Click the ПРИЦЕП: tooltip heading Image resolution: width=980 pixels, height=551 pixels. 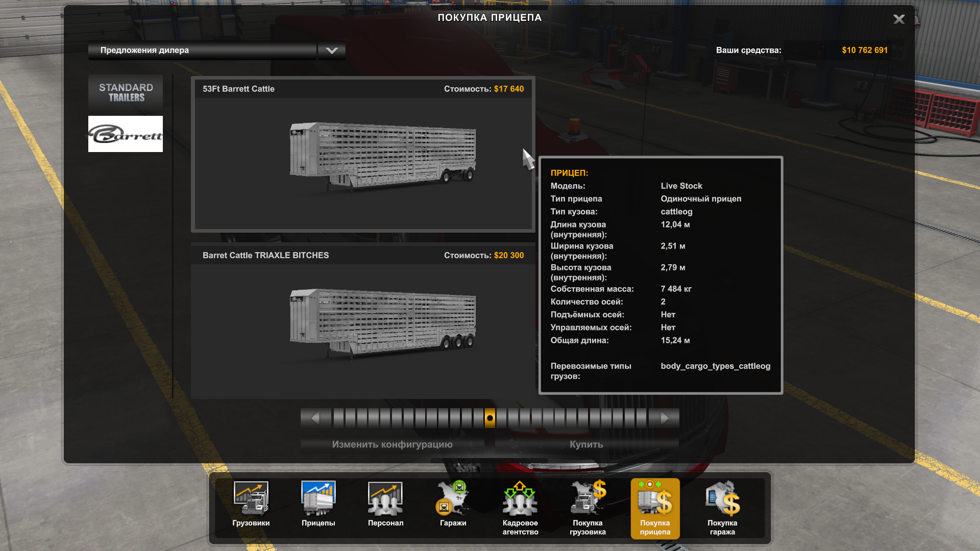click(569, 173)
